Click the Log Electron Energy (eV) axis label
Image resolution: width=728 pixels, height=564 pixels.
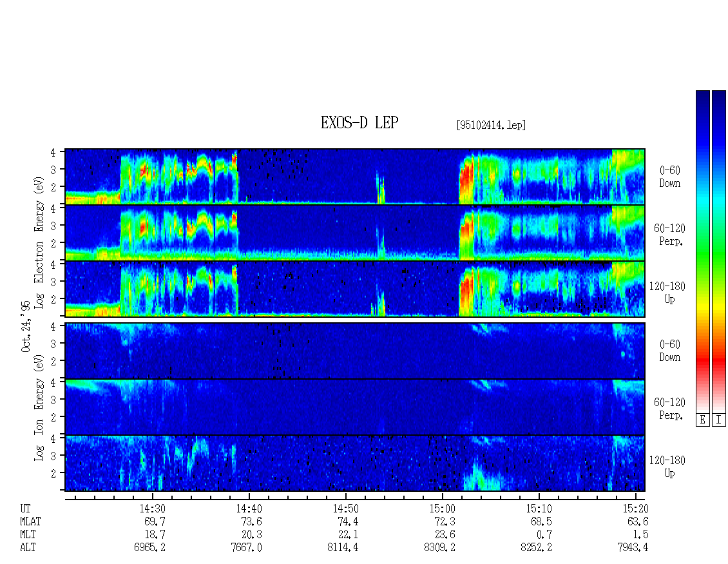39,242
